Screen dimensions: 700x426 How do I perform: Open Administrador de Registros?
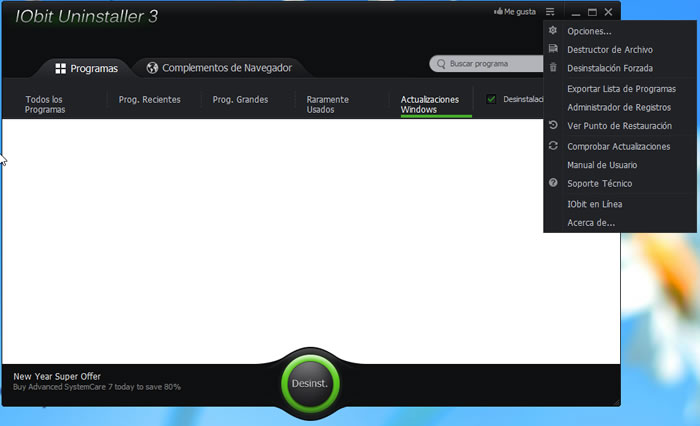click(x=619, y=107)
